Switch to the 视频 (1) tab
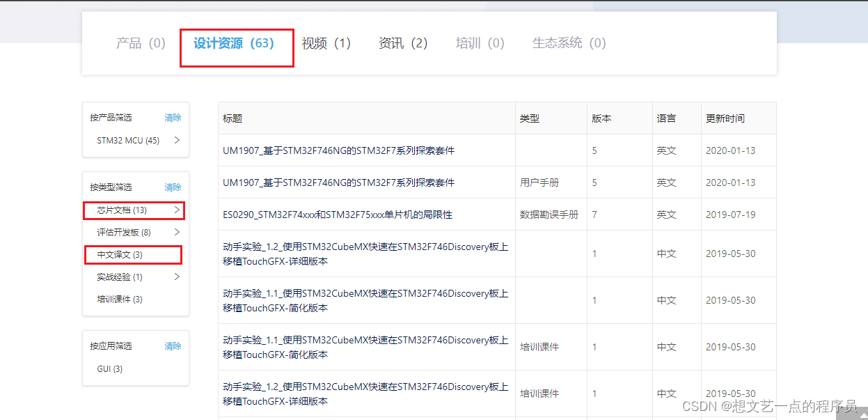Viewport: 868px width, 420px height. click(x=326, y=43)
